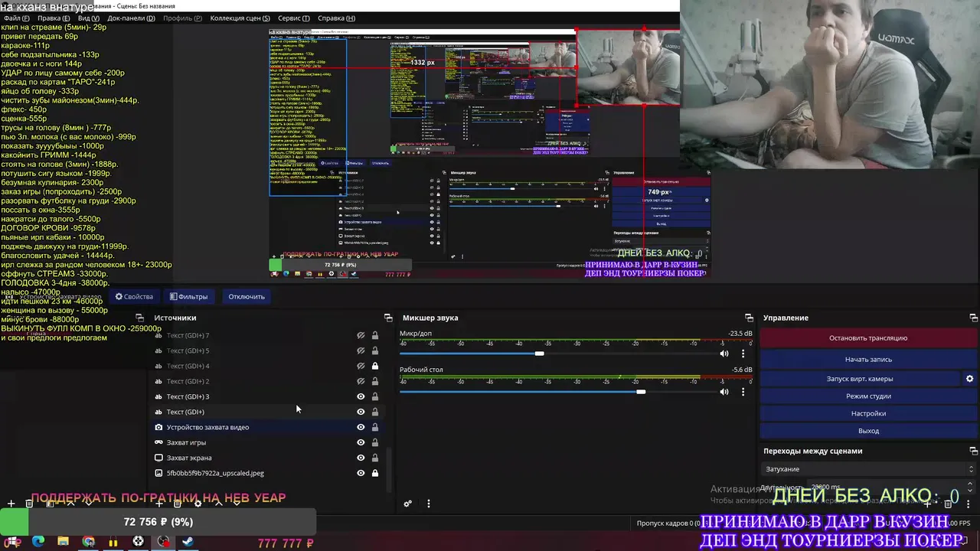Open source properties gear below sources list
The width and height of the screenshot is (980, 551).
[x=198, y=503]
